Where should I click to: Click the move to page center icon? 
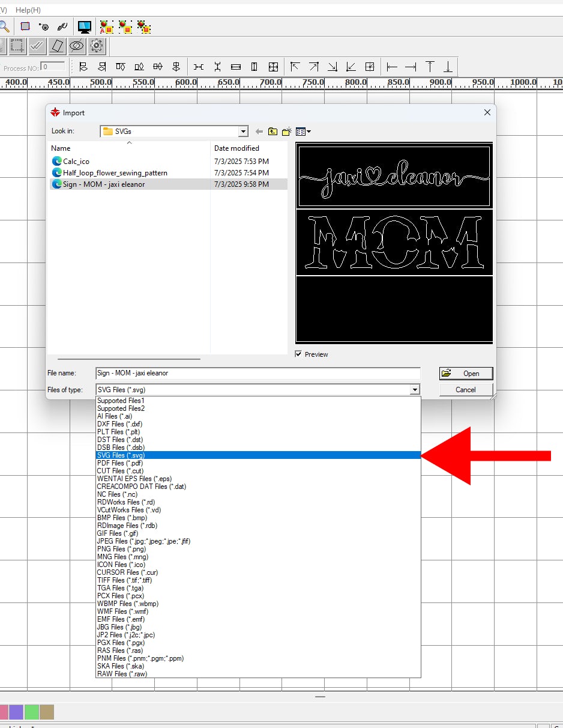370,67
